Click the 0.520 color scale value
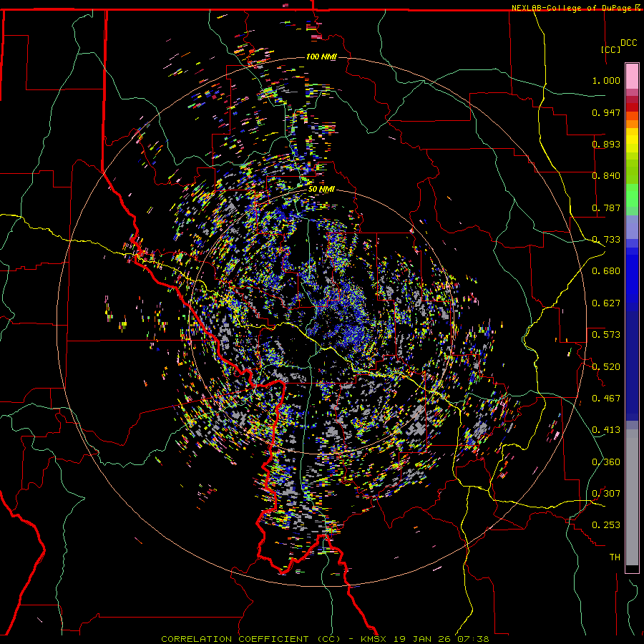Screen dimensions: 644x644 [x=606, y=367]
